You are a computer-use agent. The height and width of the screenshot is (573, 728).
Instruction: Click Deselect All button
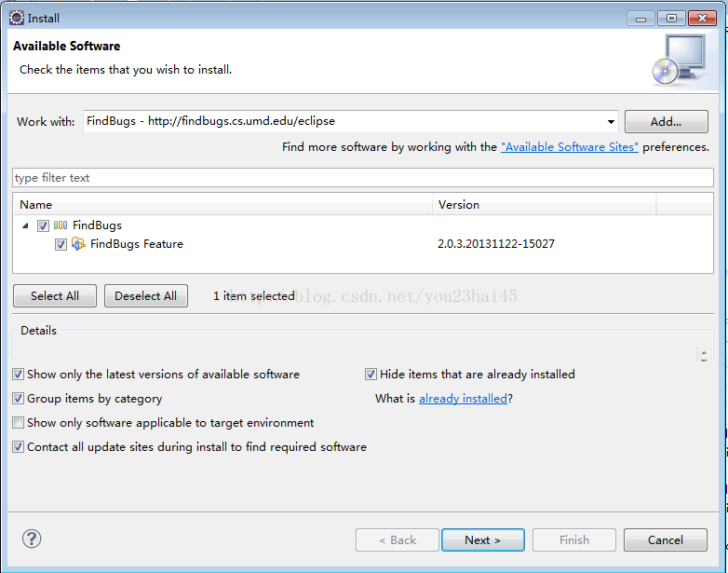[x=146, y=296]
